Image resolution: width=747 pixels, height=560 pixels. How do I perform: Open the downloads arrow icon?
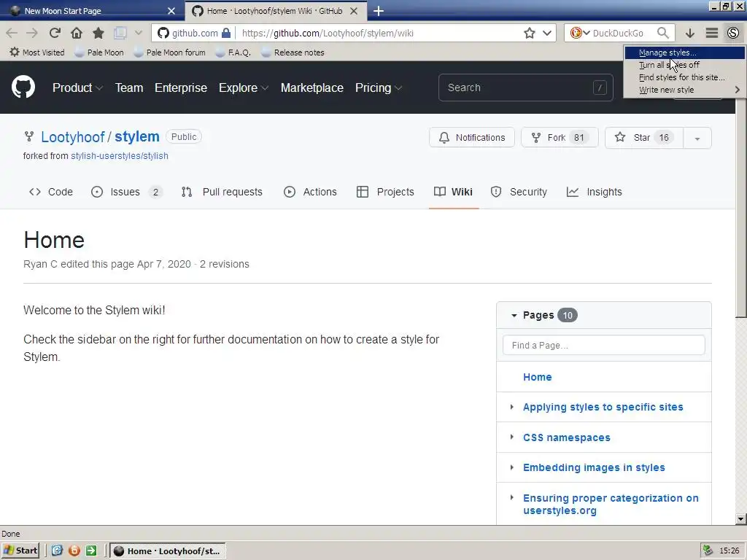[x=690, y=33]
